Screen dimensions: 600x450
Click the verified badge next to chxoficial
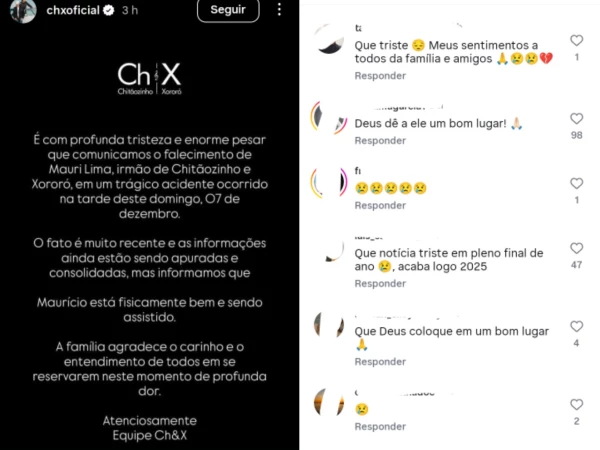tap(109, 10)
